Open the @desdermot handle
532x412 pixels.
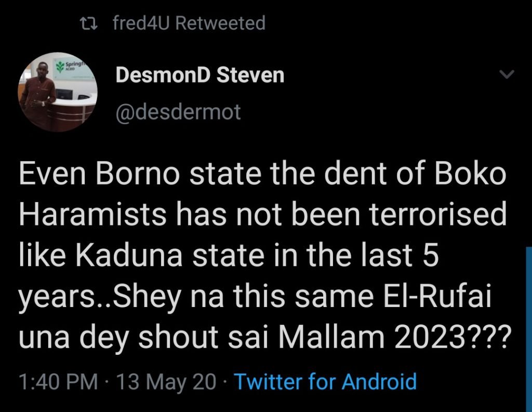[177, 110]
